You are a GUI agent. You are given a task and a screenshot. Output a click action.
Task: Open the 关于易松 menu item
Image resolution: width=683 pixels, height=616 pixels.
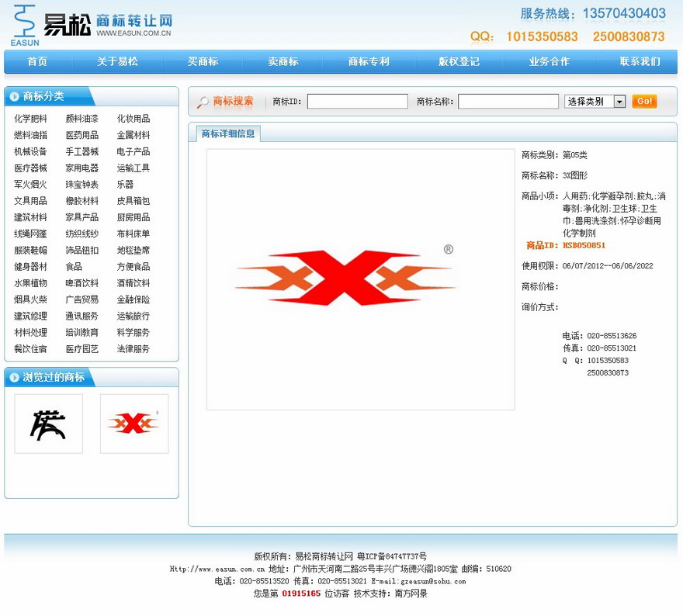point(118,61)
